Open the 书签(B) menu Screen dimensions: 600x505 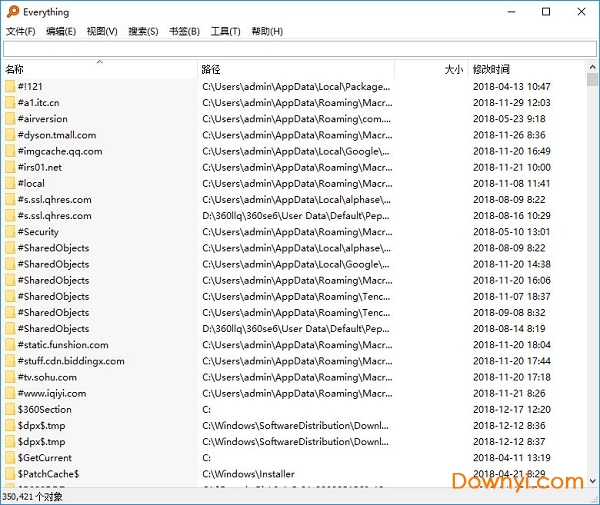[x=184, y=31]
